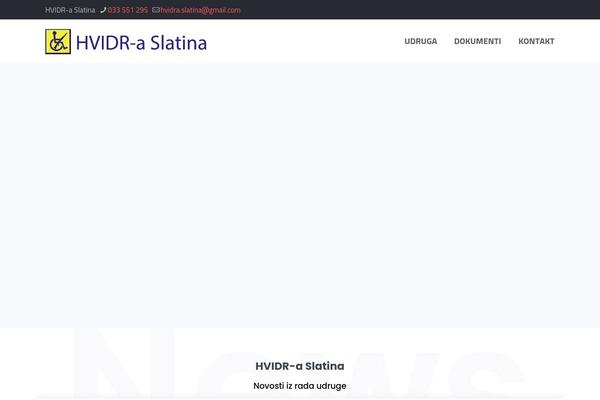The height and width of the screenshot is (400, 600).
Task: Click the HVIDR-a Slatina news section heading
Action: [300, 366]
